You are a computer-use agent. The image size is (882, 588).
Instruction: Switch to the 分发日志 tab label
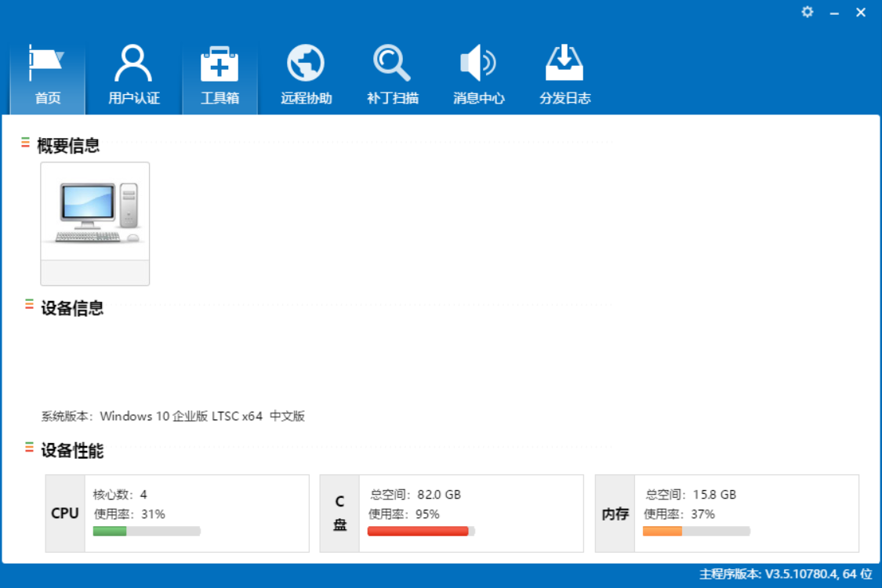pos(564,98)
